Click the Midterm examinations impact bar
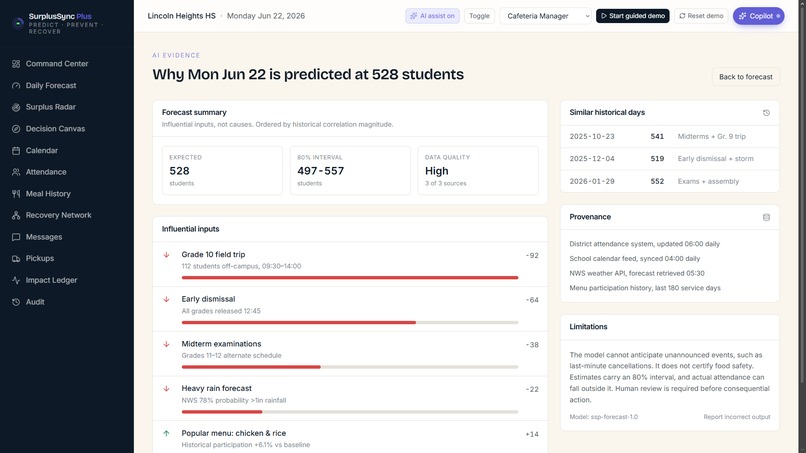 pyautogui.click(x=350, y=367)
